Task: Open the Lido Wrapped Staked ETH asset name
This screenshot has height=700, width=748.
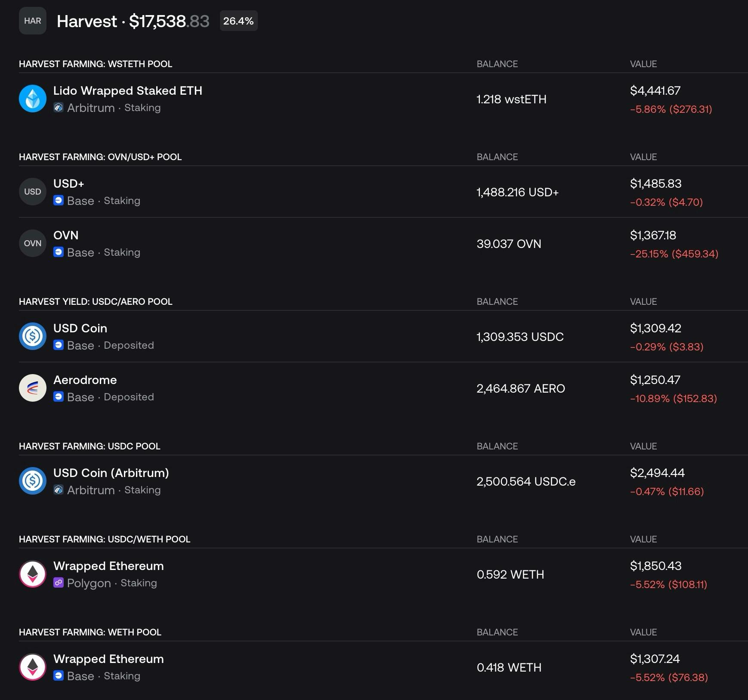Action: tap(128, 90)
